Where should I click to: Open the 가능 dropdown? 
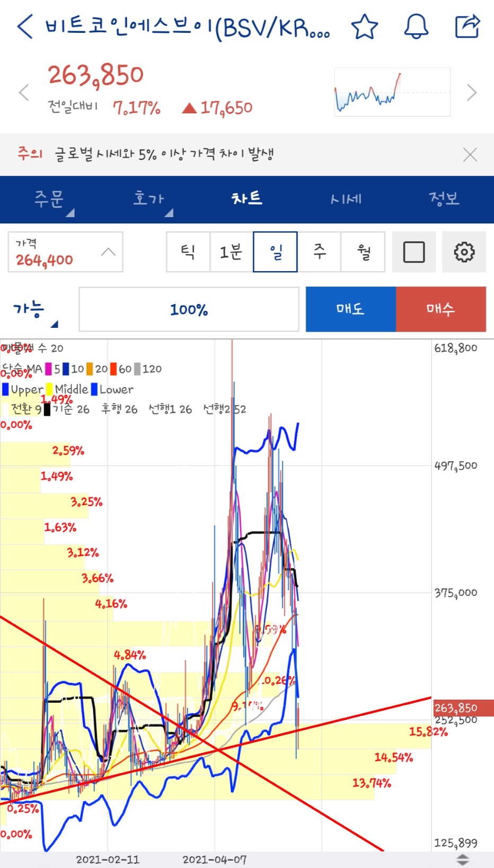35,309
